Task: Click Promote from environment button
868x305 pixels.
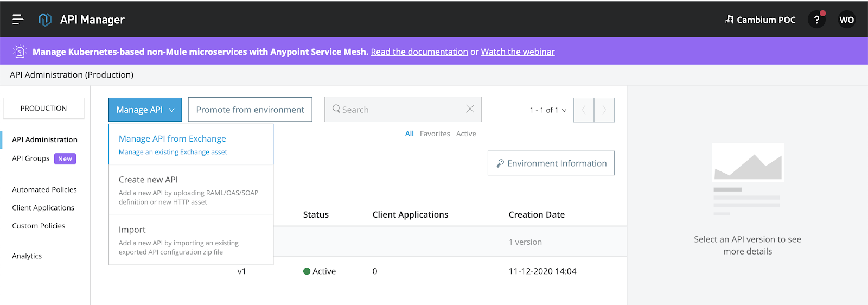Action: (x=250, y=110)
